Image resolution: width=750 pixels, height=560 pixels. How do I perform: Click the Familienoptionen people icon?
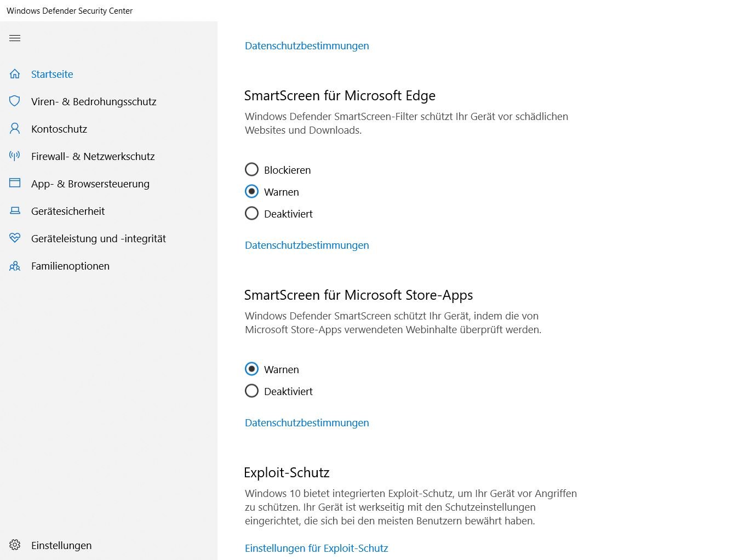tap(15, 266)
